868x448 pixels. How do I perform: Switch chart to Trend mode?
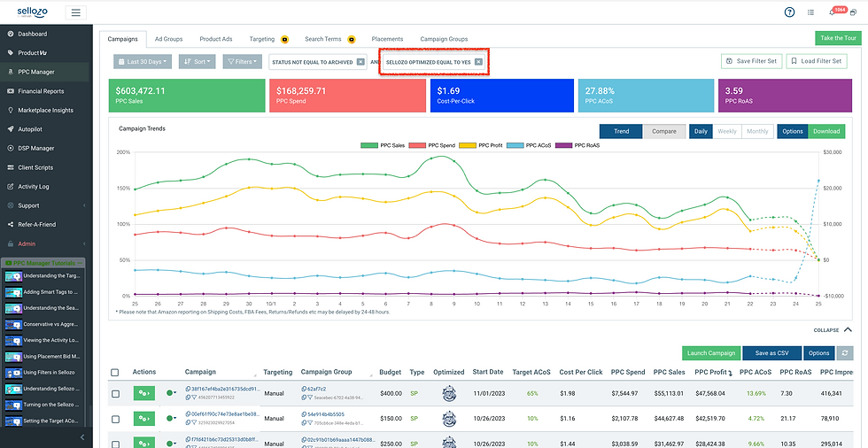click(x=621, y=131)
